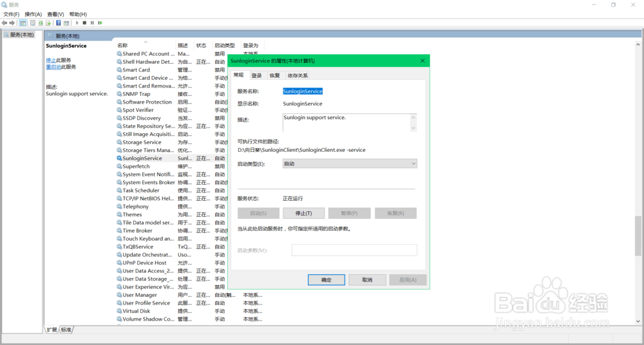Viewport: 644px width, 345px height.
Task: Click the gear icon beside Telephony
Action: (119, 207)
